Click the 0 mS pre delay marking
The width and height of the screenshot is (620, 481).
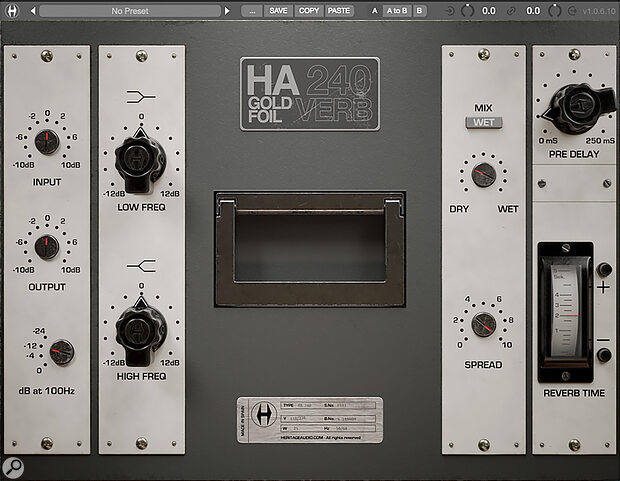[x=548, y=141]
